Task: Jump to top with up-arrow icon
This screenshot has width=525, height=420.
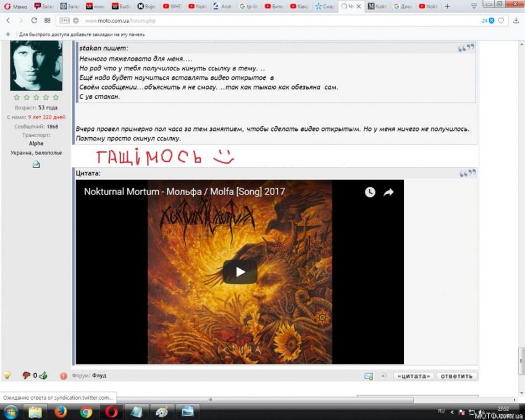Action: [383, 376]
